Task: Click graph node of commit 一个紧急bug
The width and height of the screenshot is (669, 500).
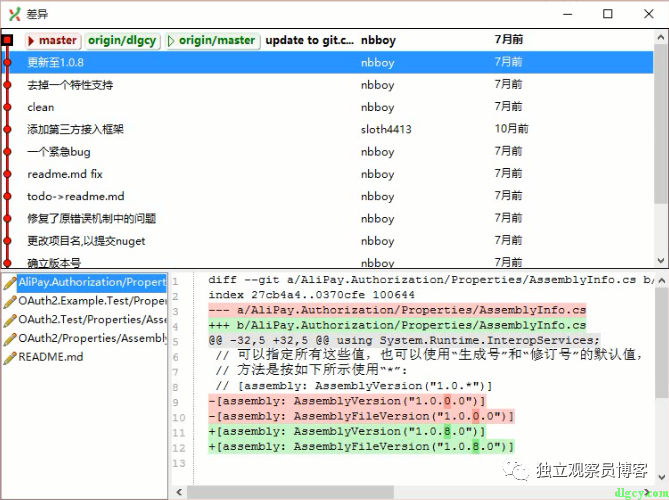Action: coord(7,151)
